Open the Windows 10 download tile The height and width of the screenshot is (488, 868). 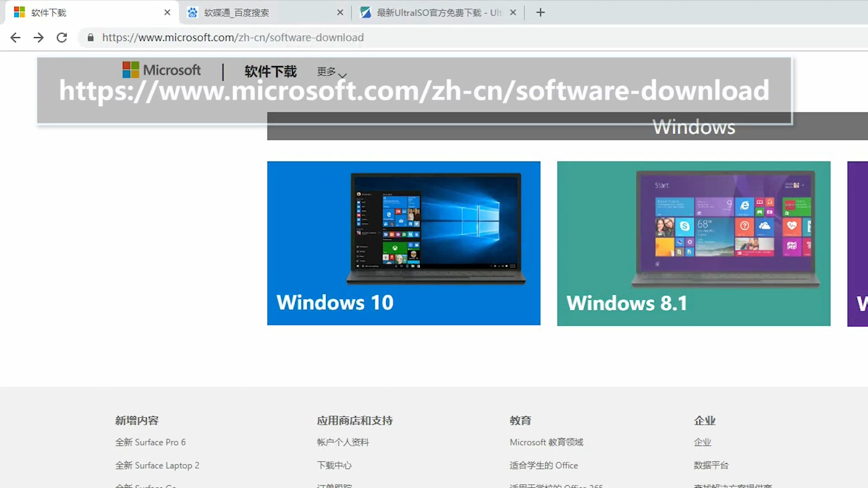pyautogui.click(x=404, y=243)
